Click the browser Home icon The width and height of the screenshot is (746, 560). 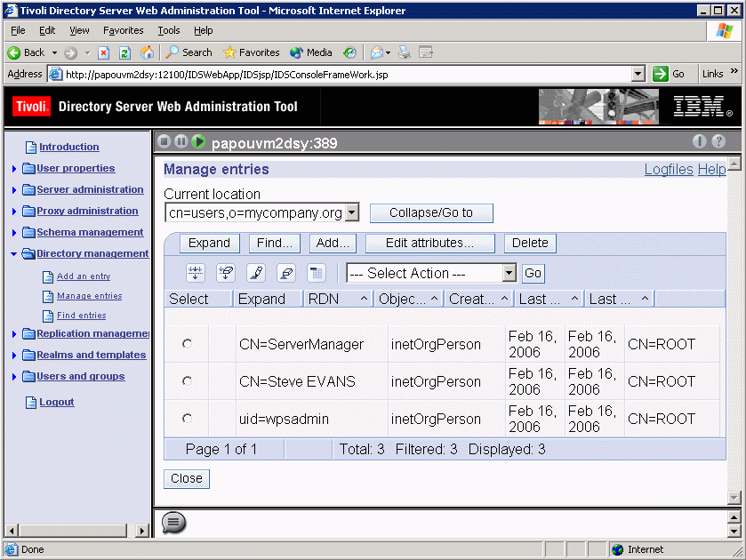146,52
